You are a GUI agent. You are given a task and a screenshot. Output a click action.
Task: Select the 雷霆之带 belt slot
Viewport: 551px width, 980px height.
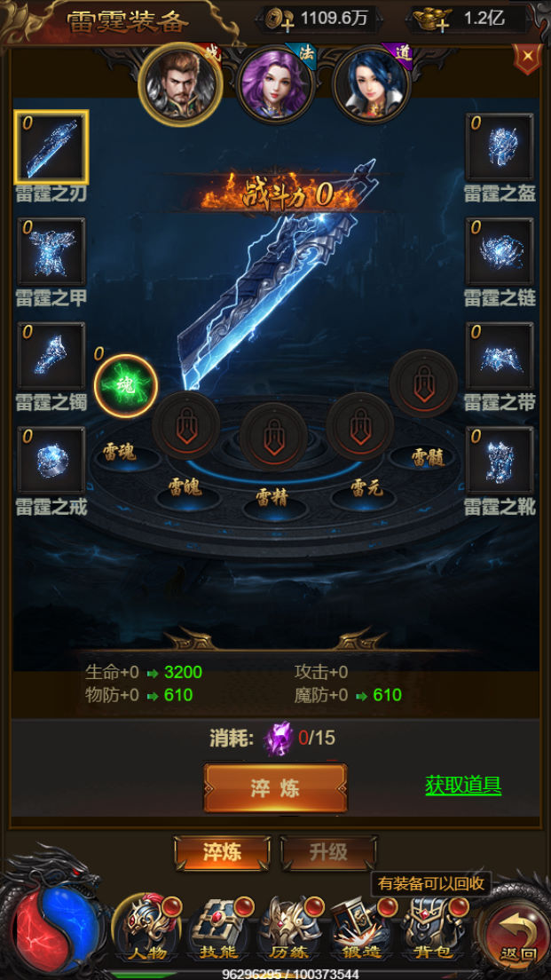[x=500, y=356]
